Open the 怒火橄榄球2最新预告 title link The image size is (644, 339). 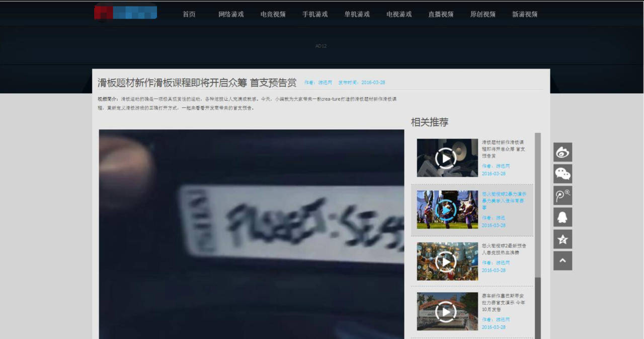click(504, 249)
